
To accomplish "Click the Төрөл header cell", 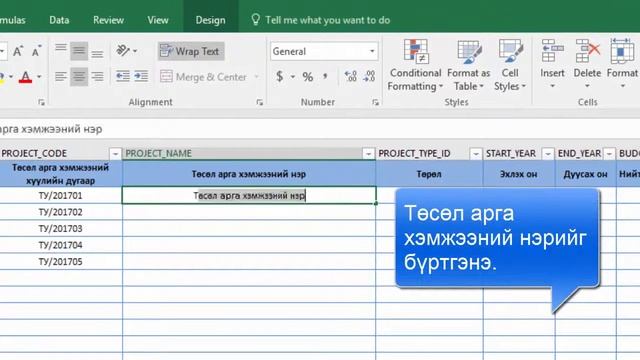I will [x=429, y=174].
